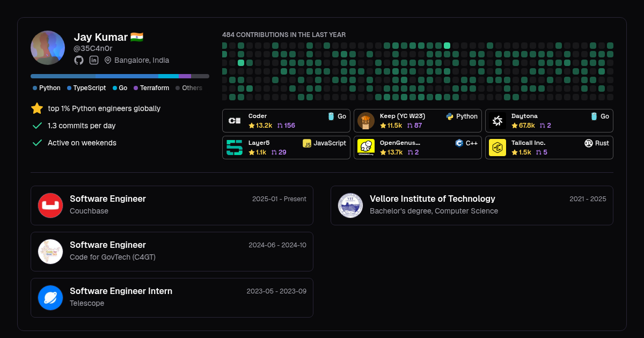Click the gold star achievement icon
644x338 pixels.
(x=37, y=108)
